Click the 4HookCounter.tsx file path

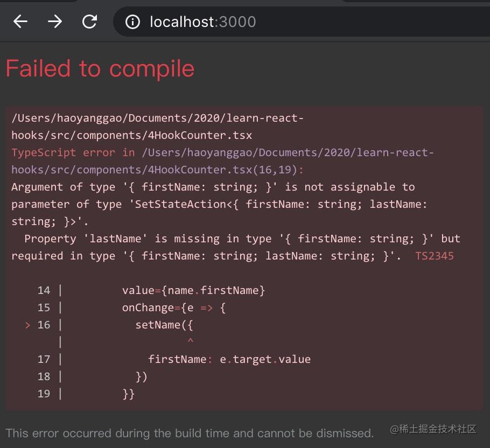pyautogui.click(x=157, y=127)
